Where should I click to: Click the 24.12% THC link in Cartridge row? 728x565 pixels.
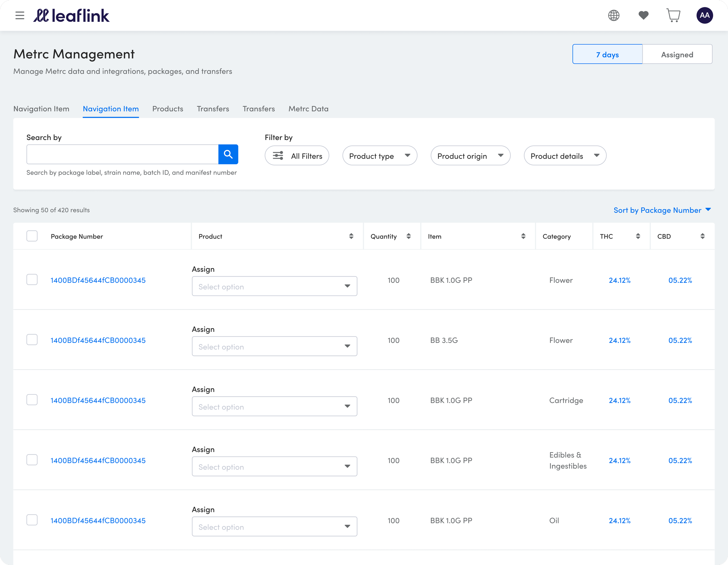click(620, 401)
